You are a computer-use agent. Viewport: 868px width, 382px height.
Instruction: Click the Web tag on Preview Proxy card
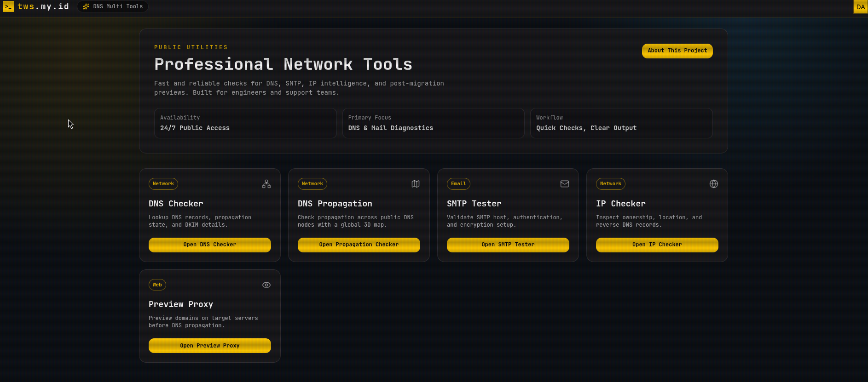(x=157, y=285)
